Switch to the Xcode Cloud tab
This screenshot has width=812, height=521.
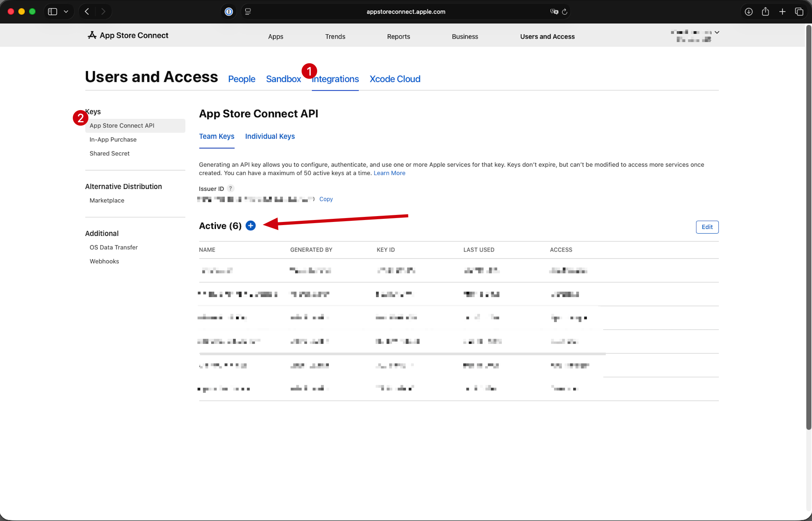click(395, 79)
